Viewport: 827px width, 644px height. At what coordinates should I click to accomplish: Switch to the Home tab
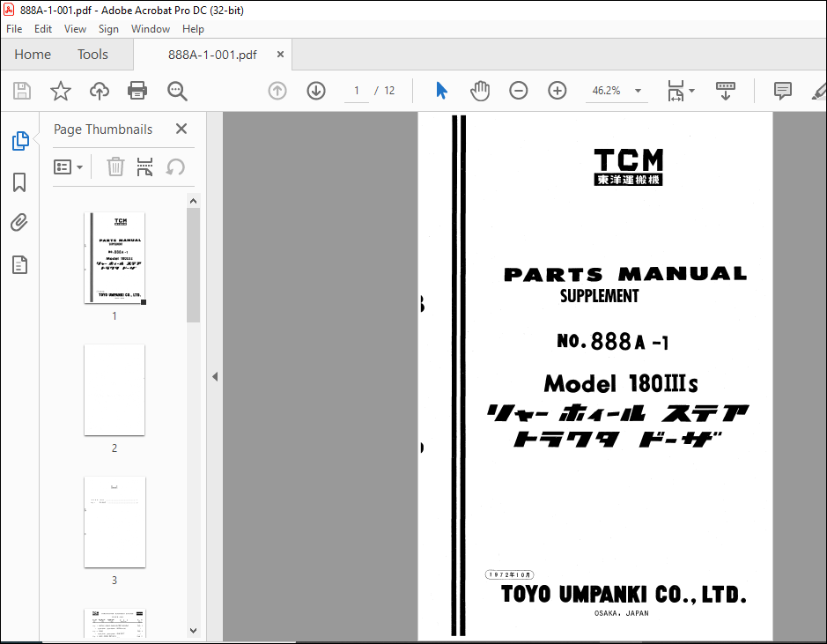pyautogui.click(x=33, y=55)
